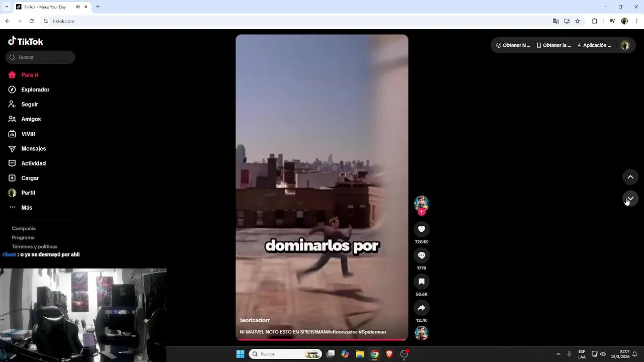Open the volume speaker tray icon
This screenshot has height=362, width=644.
603,354
